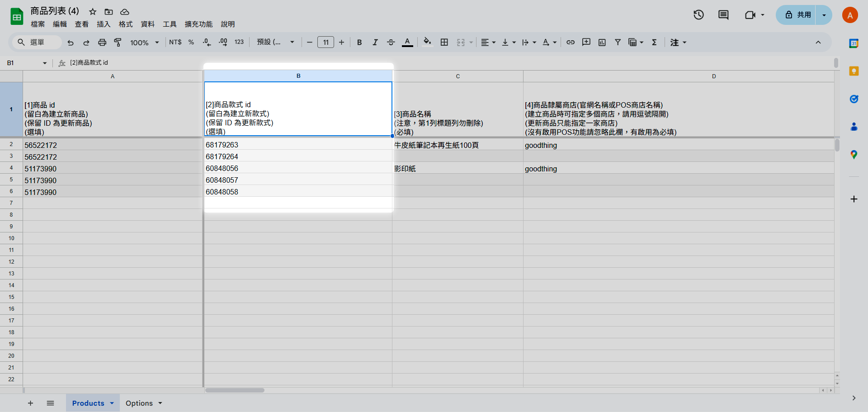Click the insert chart icon
Screen dimensions: 868x412
[x=602, y=43]
